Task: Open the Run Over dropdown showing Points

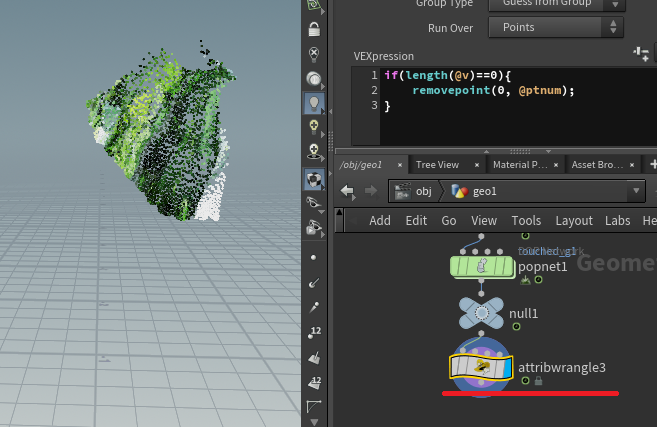Action: 556,27
